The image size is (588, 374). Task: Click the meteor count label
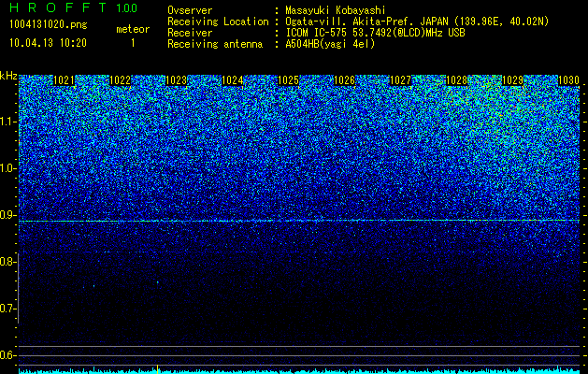[133, 29]
